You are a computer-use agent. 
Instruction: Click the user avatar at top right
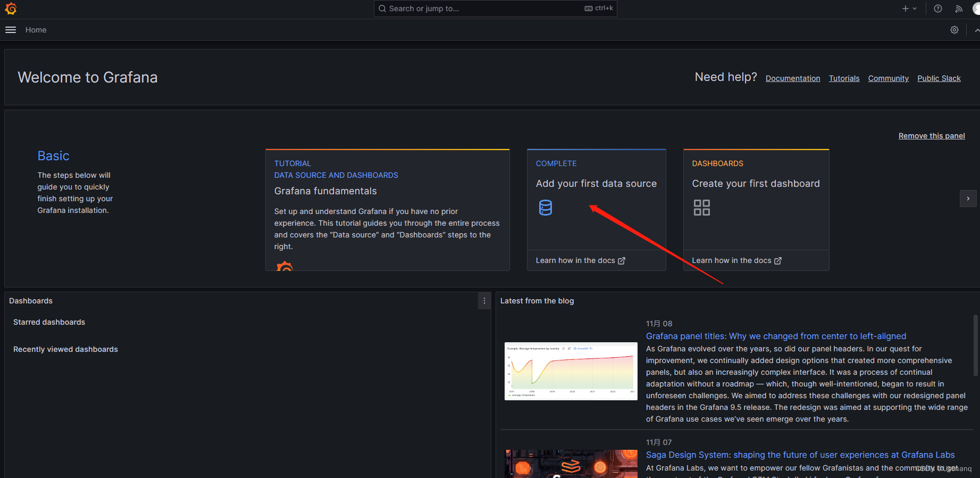(976, 9)
